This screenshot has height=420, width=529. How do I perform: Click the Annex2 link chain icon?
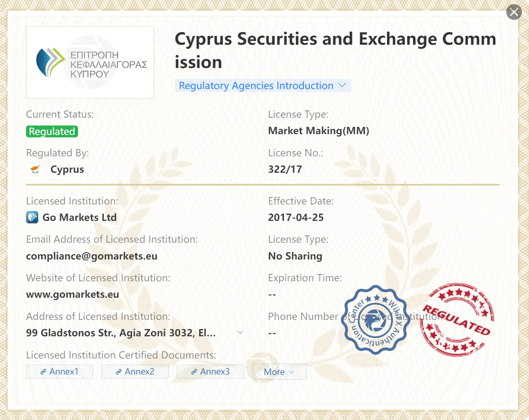pos(119,372)
